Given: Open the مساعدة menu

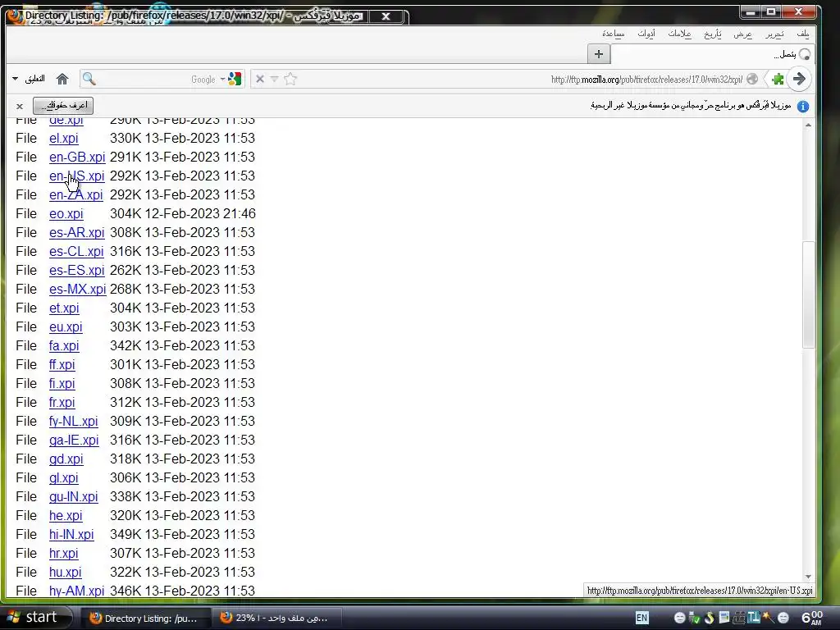Looking at the screenshot, I should 613,34.
